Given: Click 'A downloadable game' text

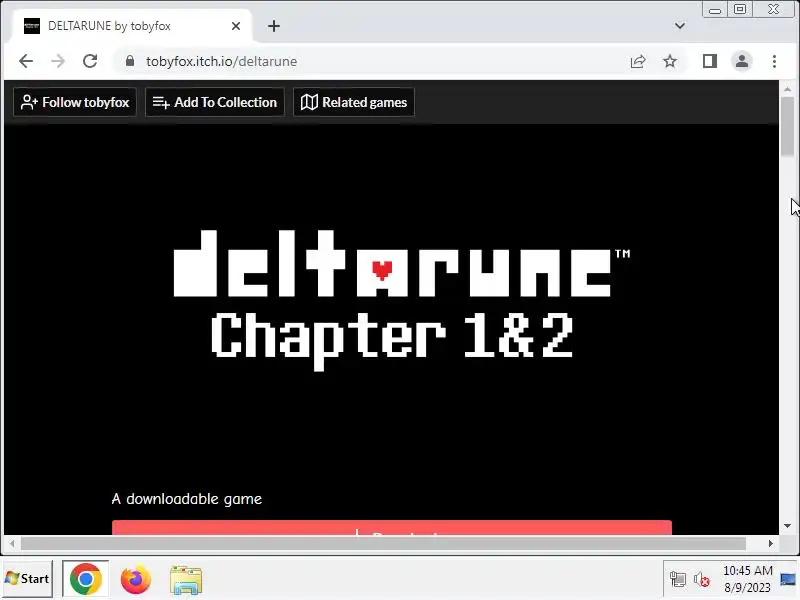Looking at the screenshot, I should [187, 499].
